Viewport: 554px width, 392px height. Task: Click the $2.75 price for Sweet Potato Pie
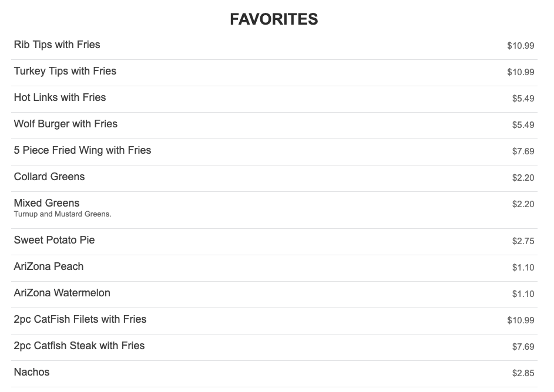click(523, 241)
